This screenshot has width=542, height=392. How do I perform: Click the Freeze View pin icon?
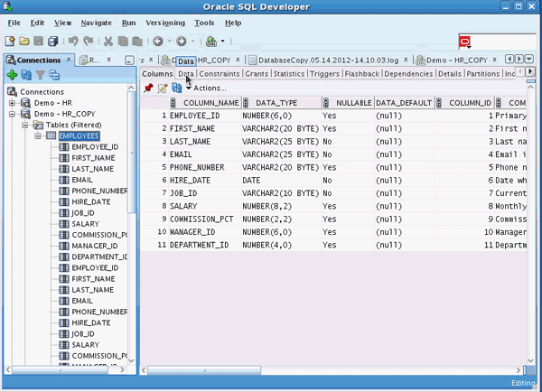[x=148, y=88]
